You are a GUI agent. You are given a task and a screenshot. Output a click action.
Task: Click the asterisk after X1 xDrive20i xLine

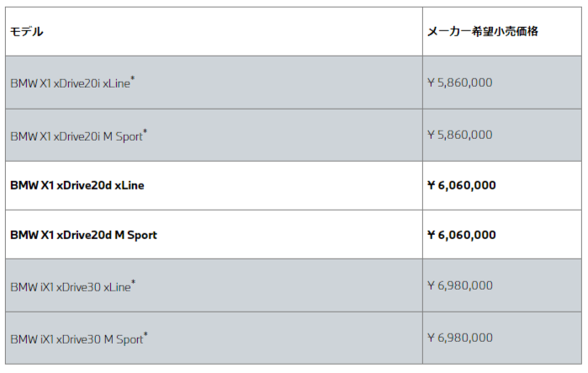pos(133,78)
